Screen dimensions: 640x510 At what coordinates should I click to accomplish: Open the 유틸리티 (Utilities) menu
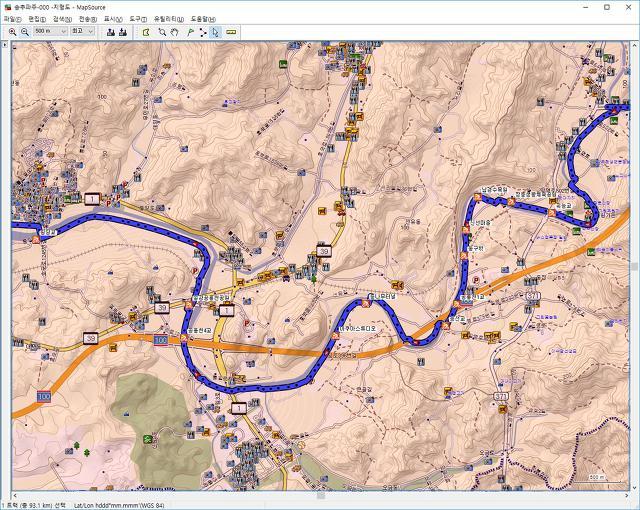point(169,19)
